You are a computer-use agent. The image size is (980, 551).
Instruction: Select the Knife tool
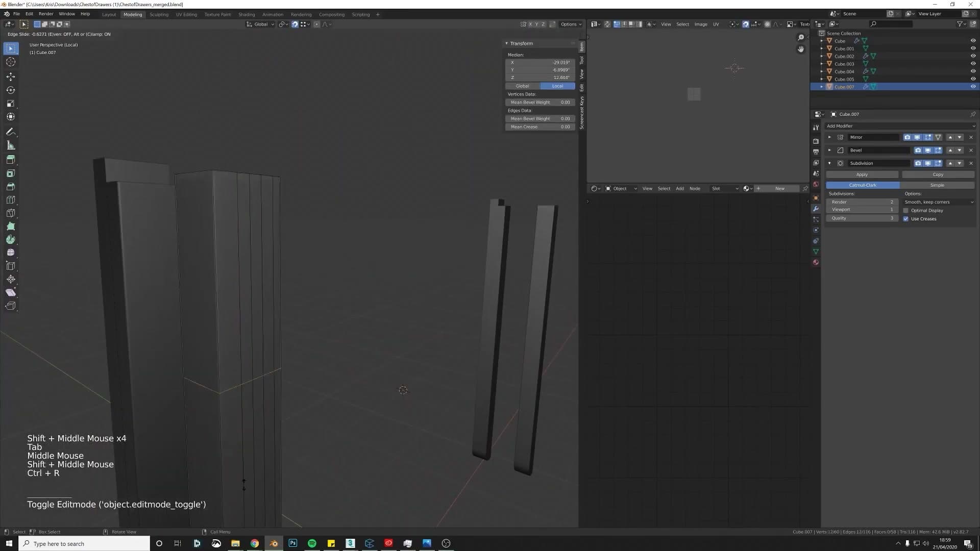click(x=11, y=213)
